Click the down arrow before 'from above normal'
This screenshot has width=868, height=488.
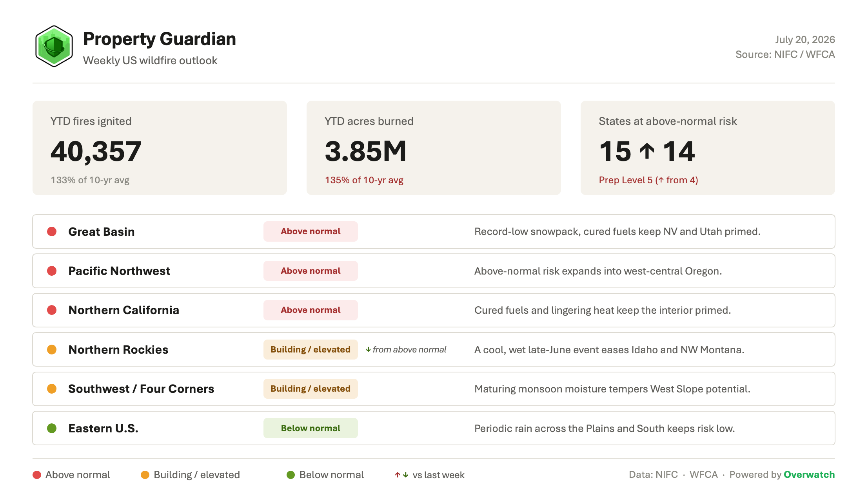368,349
